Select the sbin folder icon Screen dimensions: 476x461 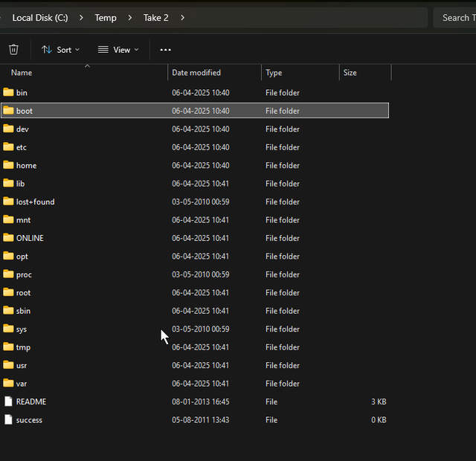click(8, 311)
